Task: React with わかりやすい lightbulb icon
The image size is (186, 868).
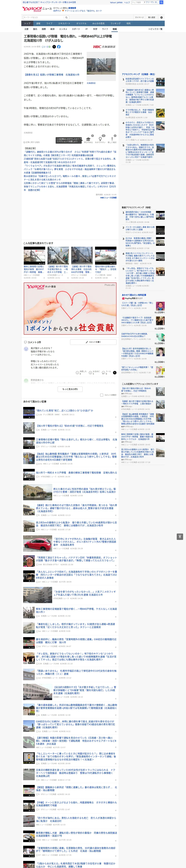Action: click(x=100, y=139)
